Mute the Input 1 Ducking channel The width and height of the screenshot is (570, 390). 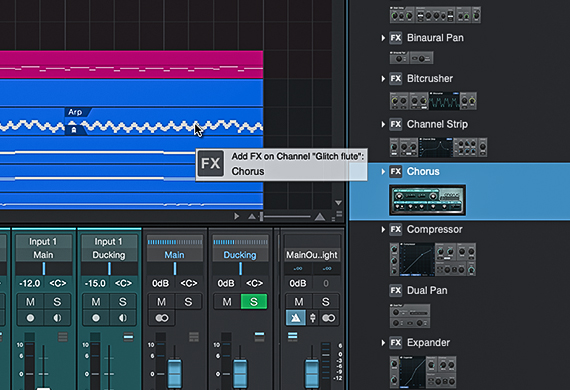point(96,302)
